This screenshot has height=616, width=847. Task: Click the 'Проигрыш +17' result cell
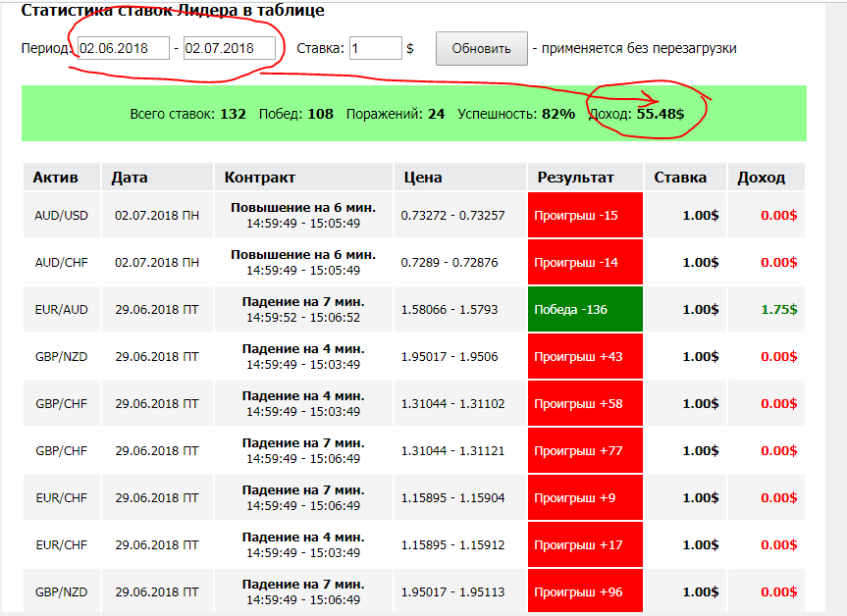(586, 544)
